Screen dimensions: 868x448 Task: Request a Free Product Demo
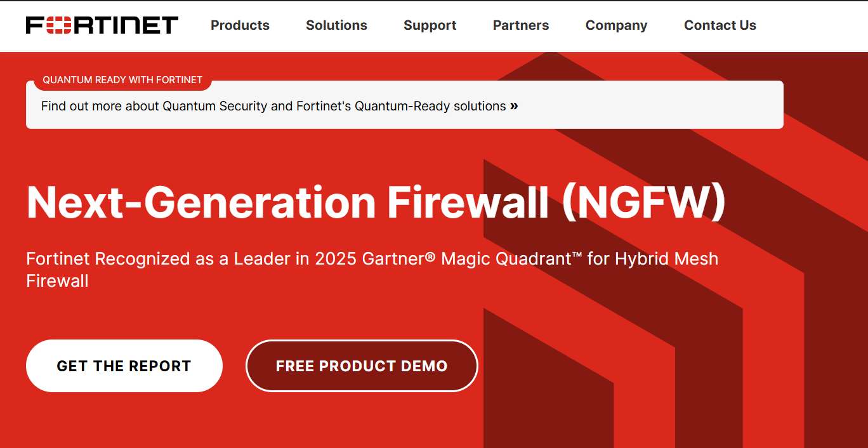click(361, 366)
